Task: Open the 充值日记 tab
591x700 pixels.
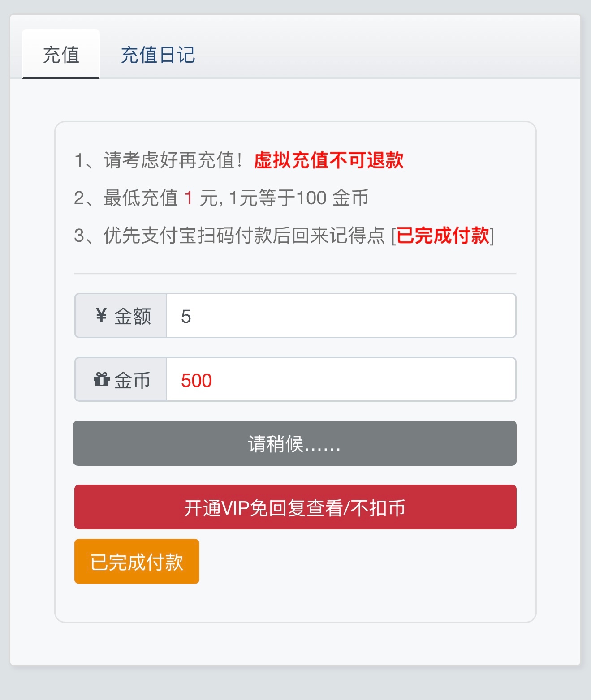Action: pyautogui.click(x=158, y=55)
